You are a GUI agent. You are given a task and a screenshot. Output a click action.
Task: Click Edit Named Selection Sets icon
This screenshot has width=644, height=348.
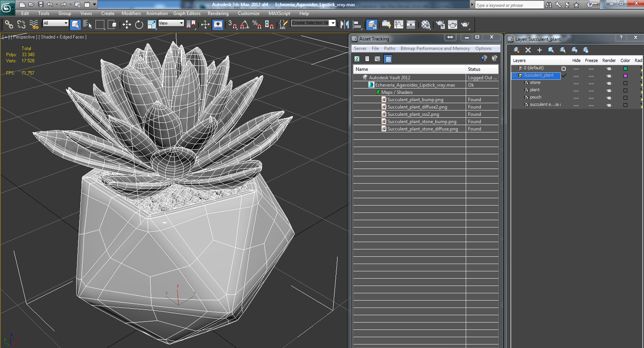tap(283, 24)
